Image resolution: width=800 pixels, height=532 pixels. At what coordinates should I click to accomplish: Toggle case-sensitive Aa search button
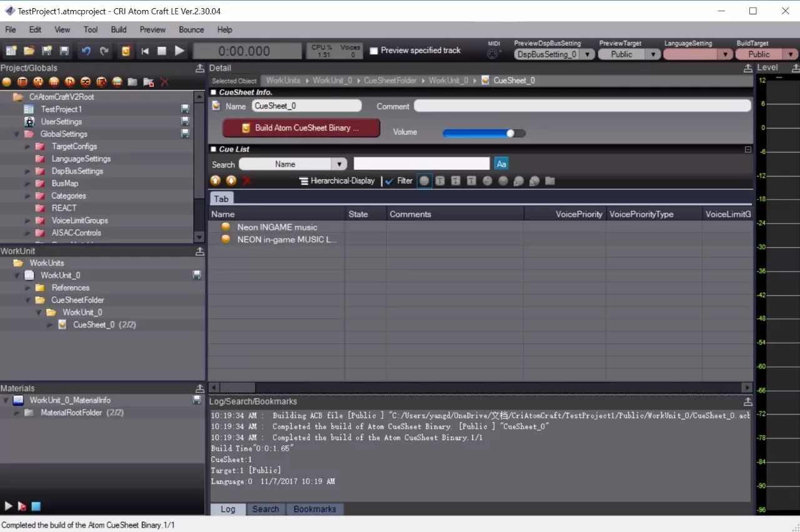point(501,164)
